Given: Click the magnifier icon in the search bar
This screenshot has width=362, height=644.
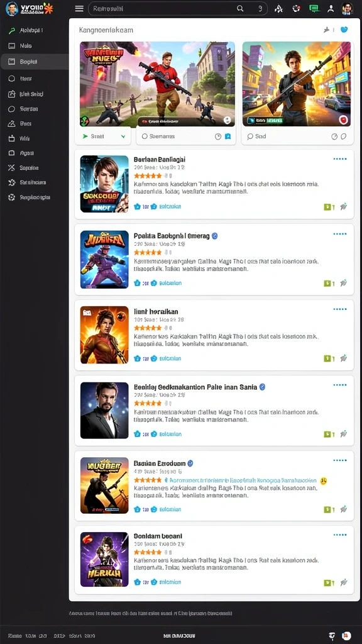Looking at the screenshot, I should pyautogui.click(x=240, y=9).
